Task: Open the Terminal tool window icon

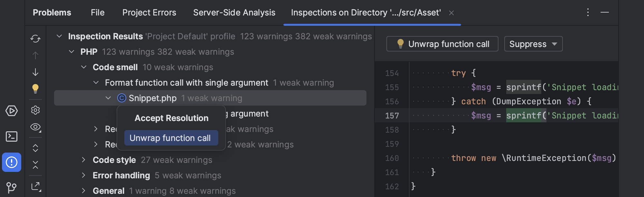Action: tap(12, 136)
